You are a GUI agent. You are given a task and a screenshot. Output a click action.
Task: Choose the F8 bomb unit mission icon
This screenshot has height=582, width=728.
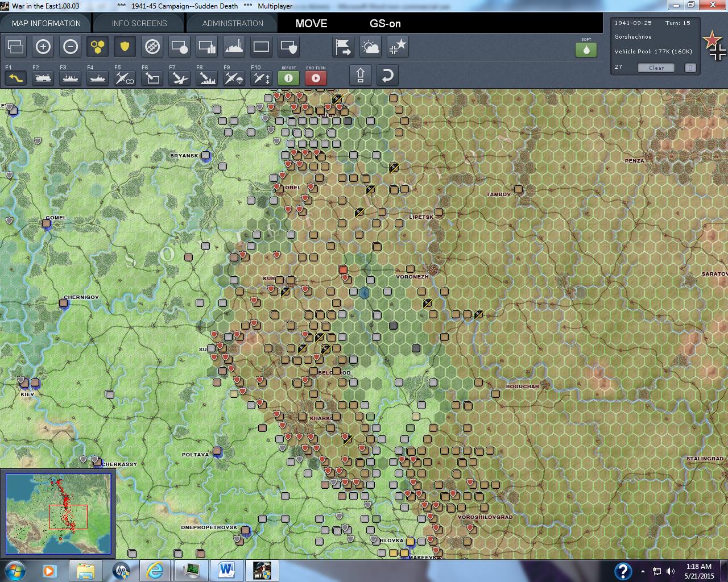pyautogui.click(x=205, y=78)
